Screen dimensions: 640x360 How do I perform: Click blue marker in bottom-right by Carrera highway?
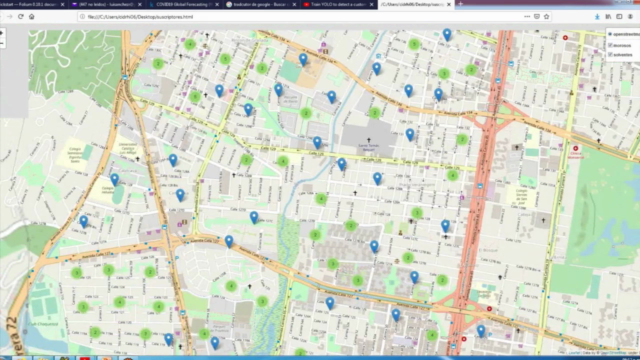(481, 331)
